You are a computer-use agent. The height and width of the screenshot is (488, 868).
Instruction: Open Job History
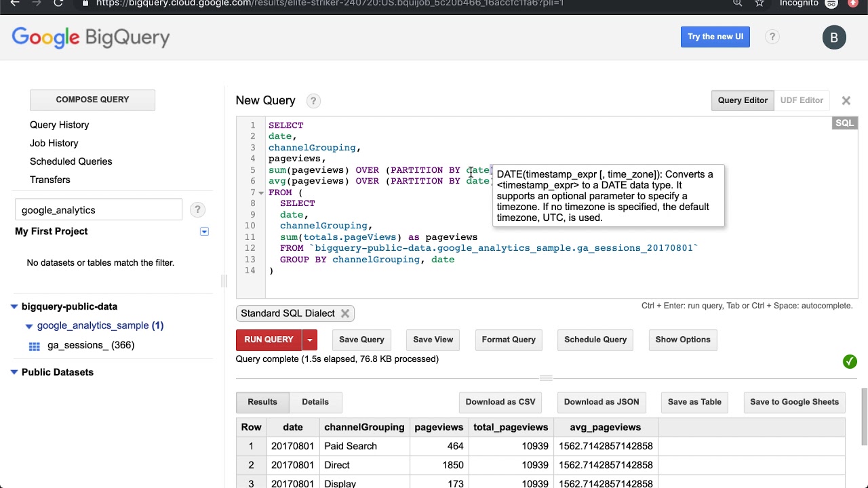[x=54, y=143]
